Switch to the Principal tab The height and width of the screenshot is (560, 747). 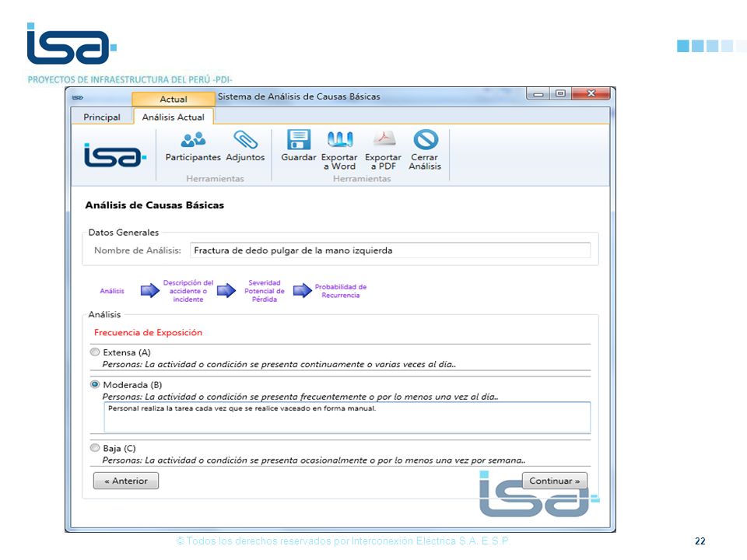click(x=102, y=117)
